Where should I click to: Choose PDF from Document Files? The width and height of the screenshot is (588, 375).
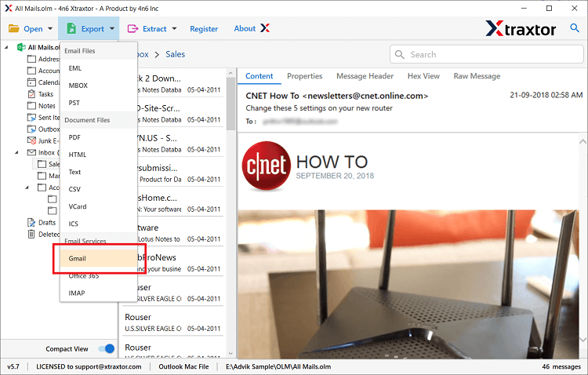(98, 137)
